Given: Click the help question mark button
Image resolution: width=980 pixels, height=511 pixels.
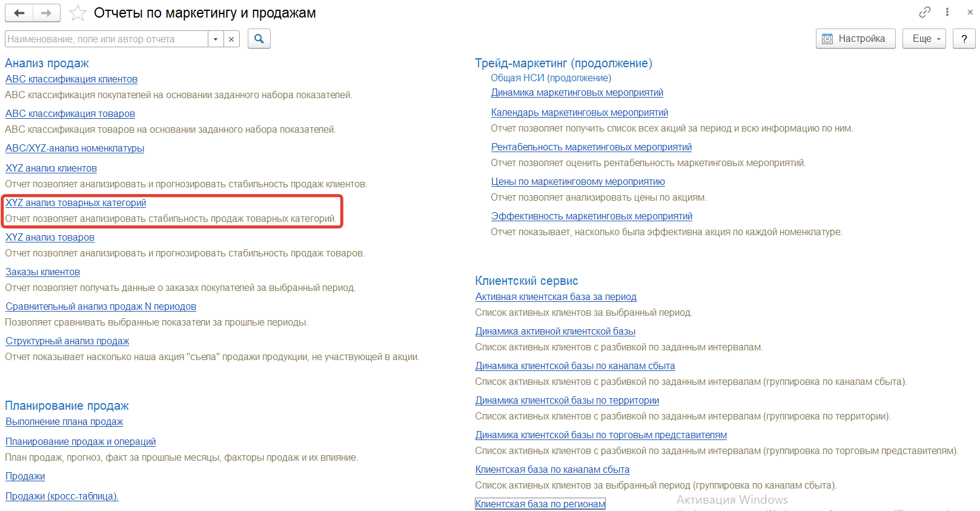Looking at the screenshot, I should [x=964, y=39].
